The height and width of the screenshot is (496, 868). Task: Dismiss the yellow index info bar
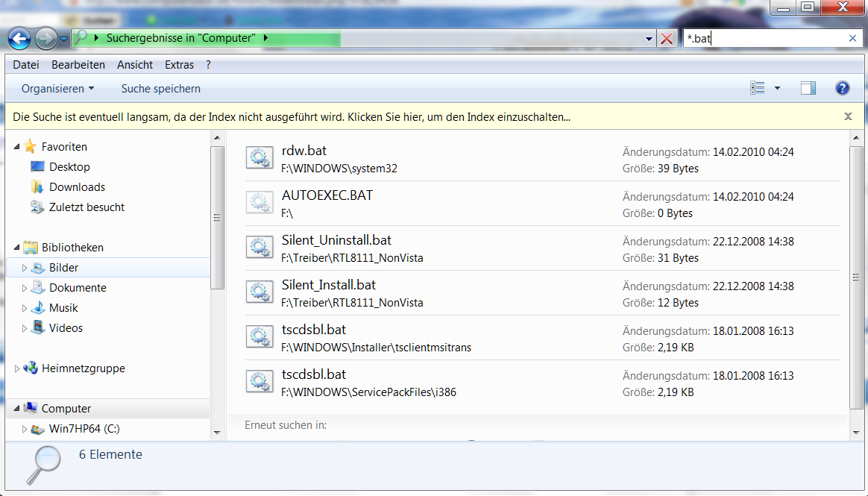[x=848, y=116]
